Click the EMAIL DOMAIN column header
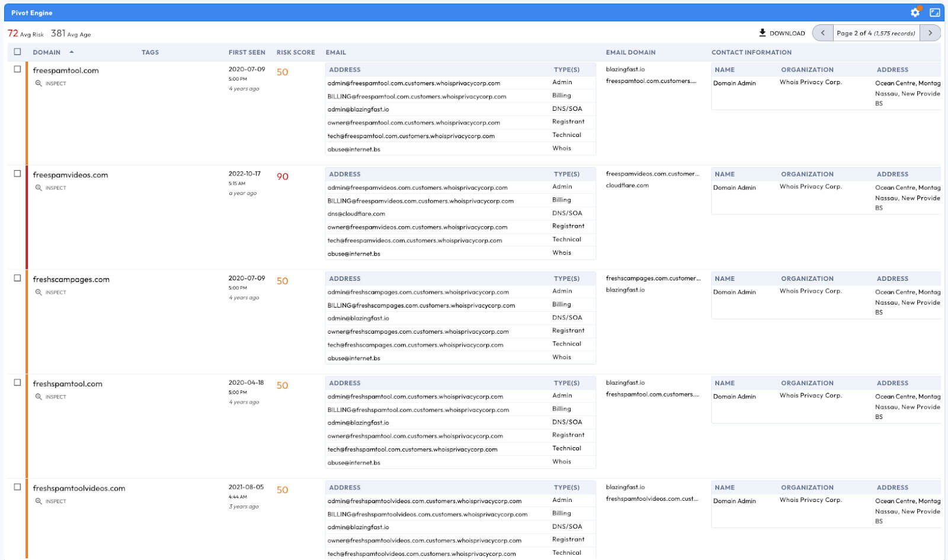This screenshot has width=948, height=560. (630, 52)
